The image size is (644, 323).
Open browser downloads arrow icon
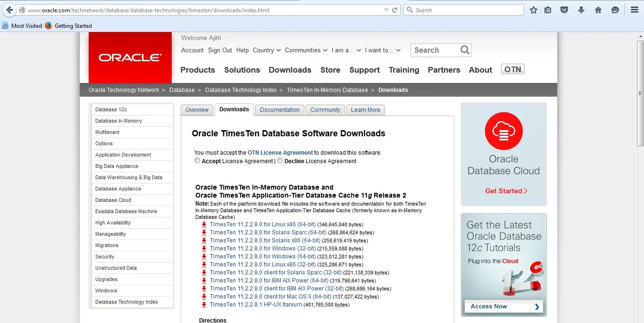(x=581, y=10)
